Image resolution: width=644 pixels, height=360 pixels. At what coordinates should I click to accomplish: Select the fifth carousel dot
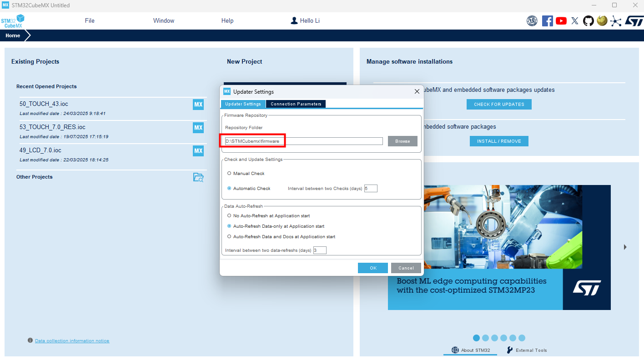pyautogui.click(x=513, y=338)
